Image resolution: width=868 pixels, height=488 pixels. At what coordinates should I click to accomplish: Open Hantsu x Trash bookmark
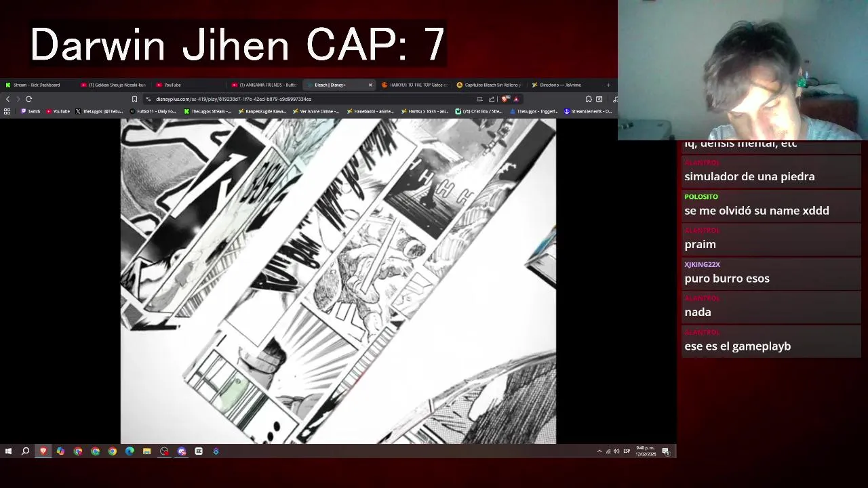425,111
